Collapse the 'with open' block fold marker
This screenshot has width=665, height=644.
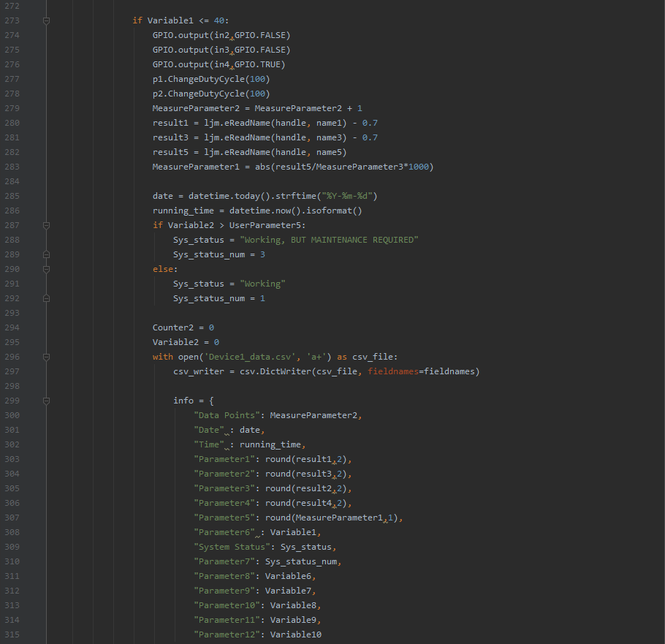tap(47, 357)
